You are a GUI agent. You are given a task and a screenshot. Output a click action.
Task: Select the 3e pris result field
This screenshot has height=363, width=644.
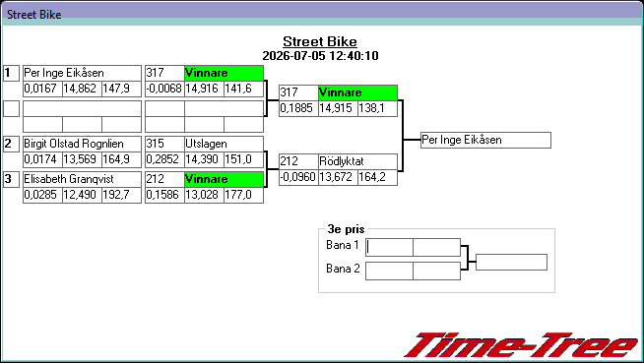[x=511, y=262]
